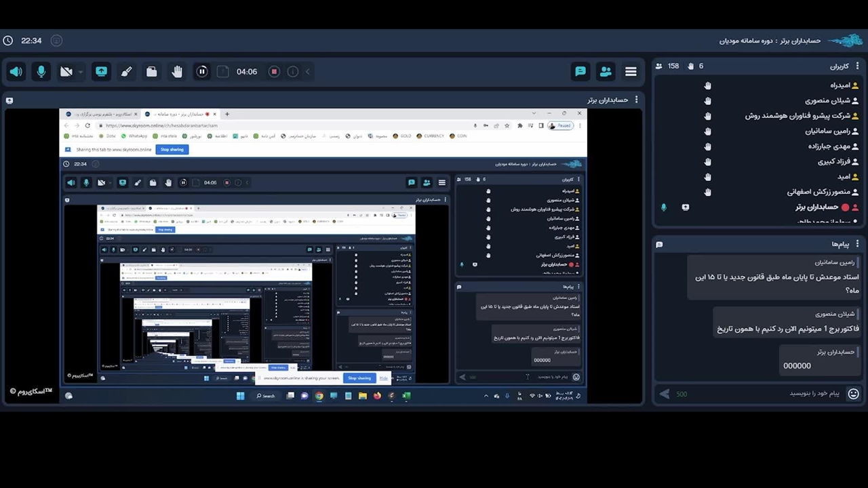868x488 pixels.
Task: Turn on the disabled webcam icon
Action: [66, 71]
